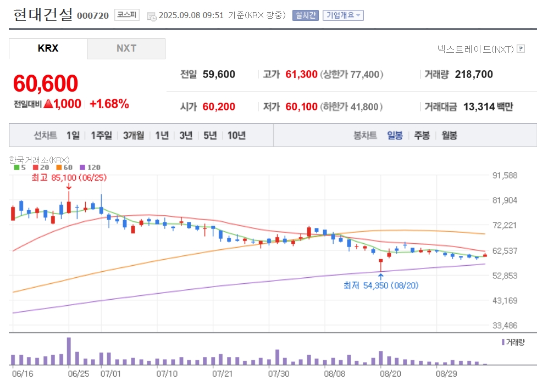Image resolution: width=537 pixels, height=392 pixels.
Task: Click the 코스피 market badge
Action: 127,15
